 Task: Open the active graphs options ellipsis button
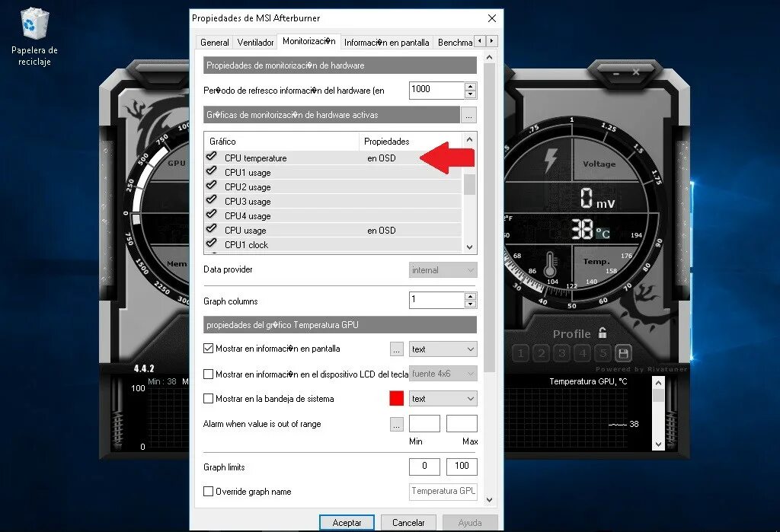pos(468,116)
